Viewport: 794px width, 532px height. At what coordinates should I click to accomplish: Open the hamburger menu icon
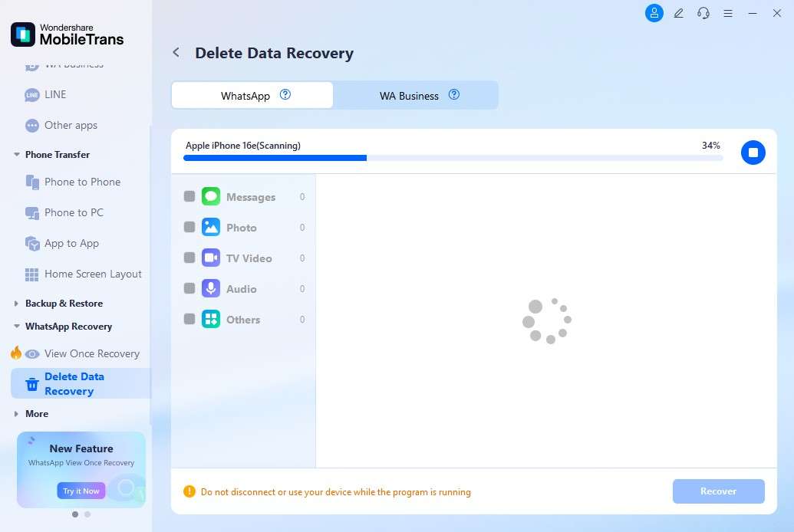point(728,13)
